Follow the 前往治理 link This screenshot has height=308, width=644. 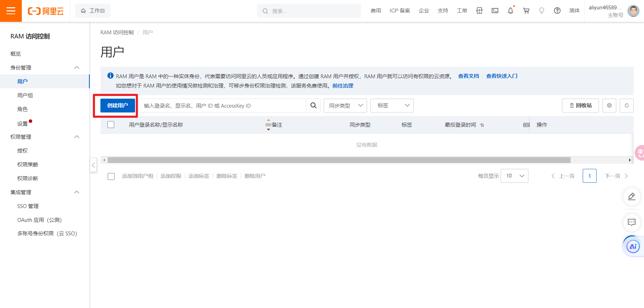coord(343,85)
